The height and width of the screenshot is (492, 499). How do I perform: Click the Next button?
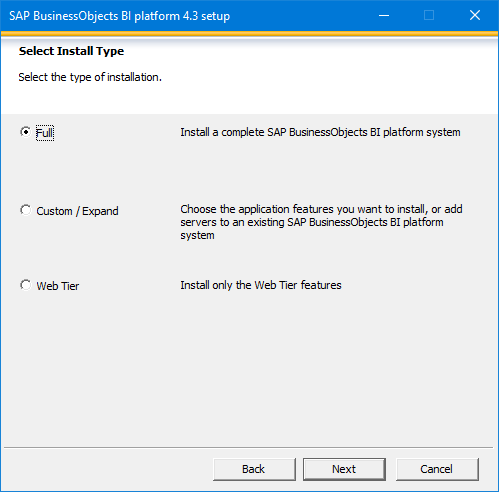pos(344,469)
